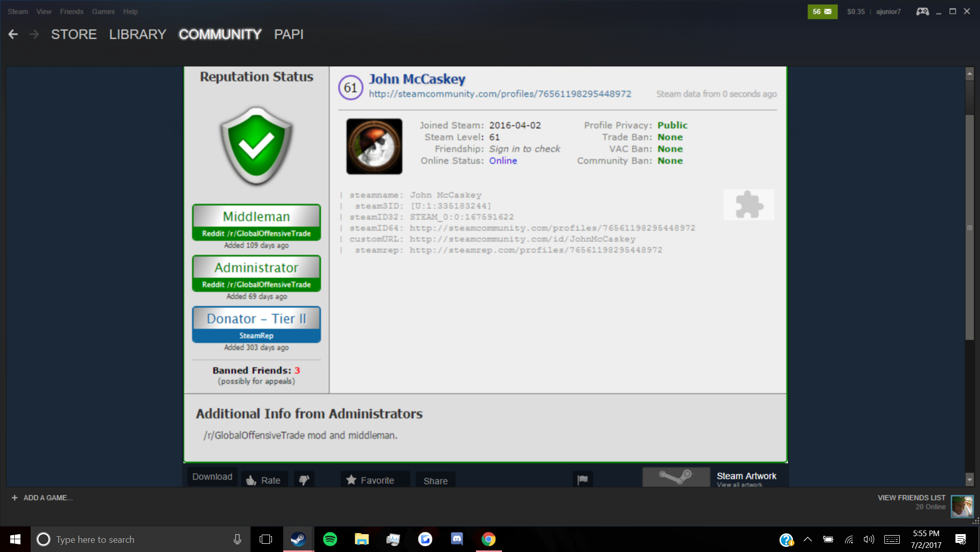The image size is (980, 552).
Task: Click the Share button
Action: 436,480
